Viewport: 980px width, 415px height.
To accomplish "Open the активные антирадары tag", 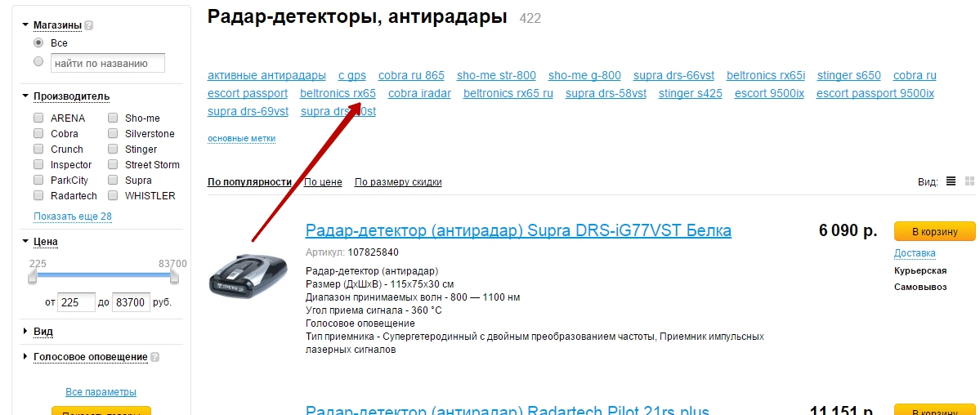I will pyautogui.click(x=267, y=76).
